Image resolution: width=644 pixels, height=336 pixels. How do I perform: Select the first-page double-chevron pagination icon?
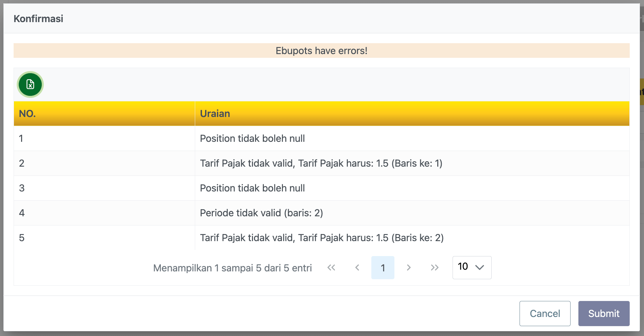[x=332, y=268]
